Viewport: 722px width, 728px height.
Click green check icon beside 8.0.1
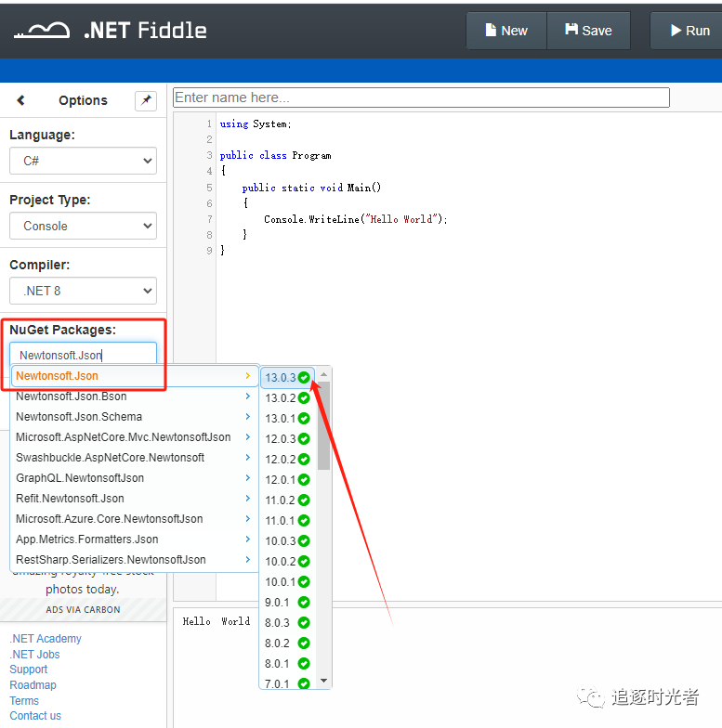[x=304, y=663]
